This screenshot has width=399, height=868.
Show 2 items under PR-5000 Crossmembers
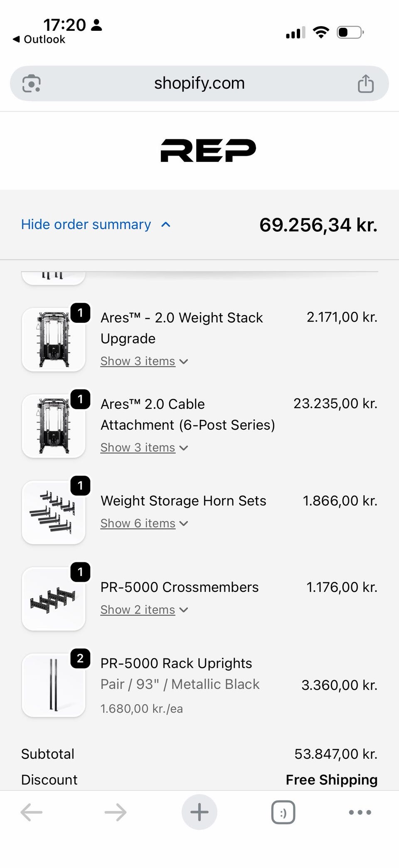[144, 610]
